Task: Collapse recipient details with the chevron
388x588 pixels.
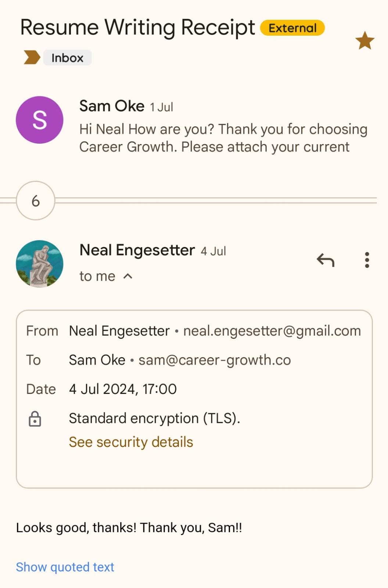Action: click(128, 276)
